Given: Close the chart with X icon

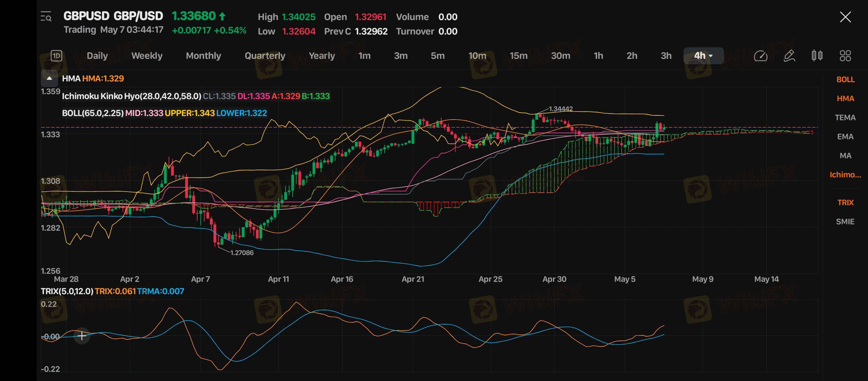Looking at the screenshot, I should (845, 17).
